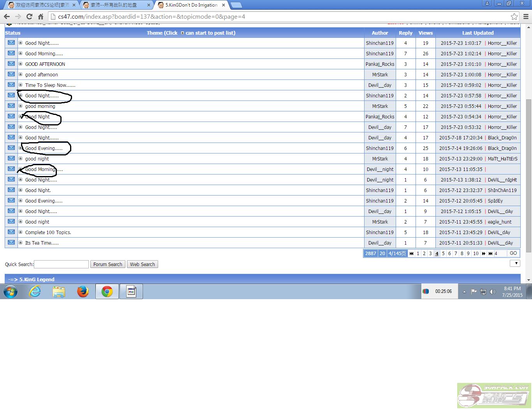Go to the browser home page icon

(x=41, y=16)
